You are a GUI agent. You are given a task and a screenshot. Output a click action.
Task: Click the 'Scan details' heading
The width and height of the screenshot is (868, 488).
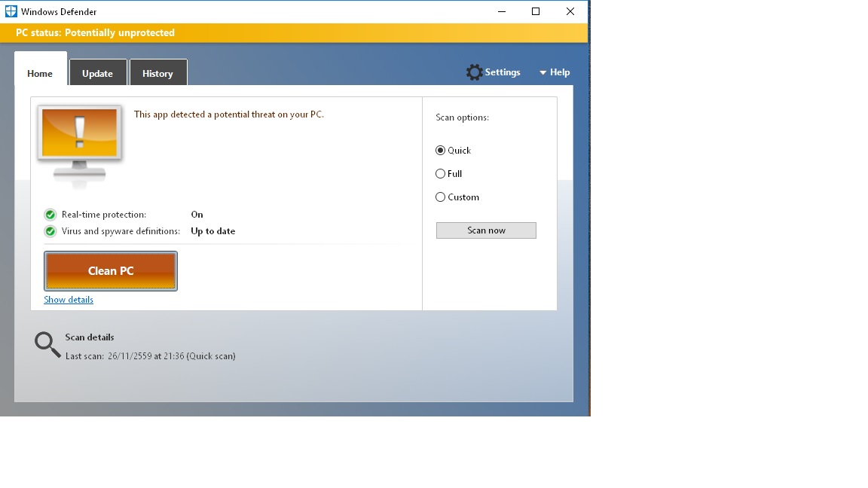(90, 337)
